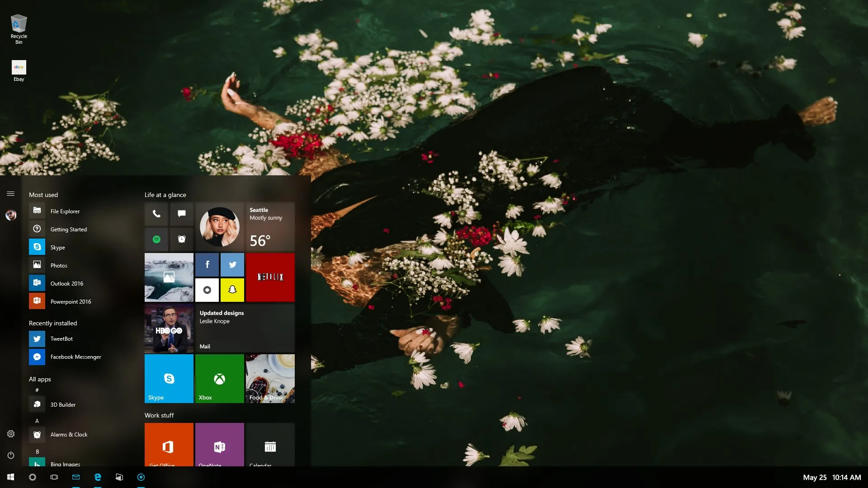Open the Skype tile
Screen dimensions: 868x488
coord(169,379)
